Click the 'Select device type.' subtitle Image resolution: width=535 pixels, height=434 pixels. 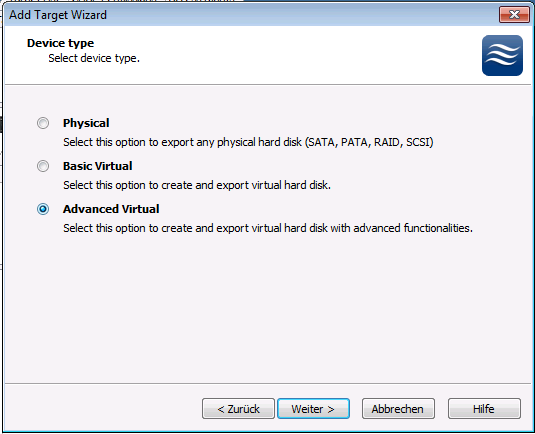click(x=94, y=58)
